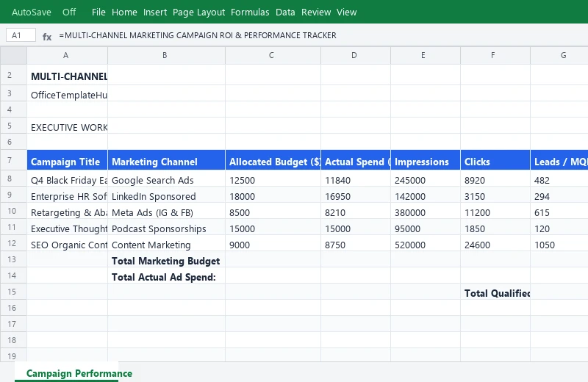Click the allocated budget 12500 cell
The height and width of the screenshot is (382, 588).
tap(273, 179)
